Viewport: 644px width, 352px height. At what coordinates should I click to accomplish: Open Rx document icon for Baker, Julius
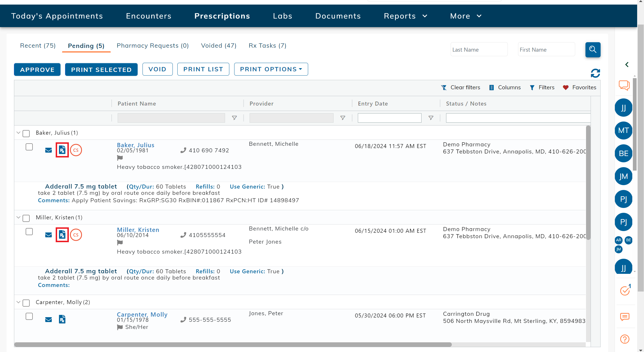pos(62,150)
